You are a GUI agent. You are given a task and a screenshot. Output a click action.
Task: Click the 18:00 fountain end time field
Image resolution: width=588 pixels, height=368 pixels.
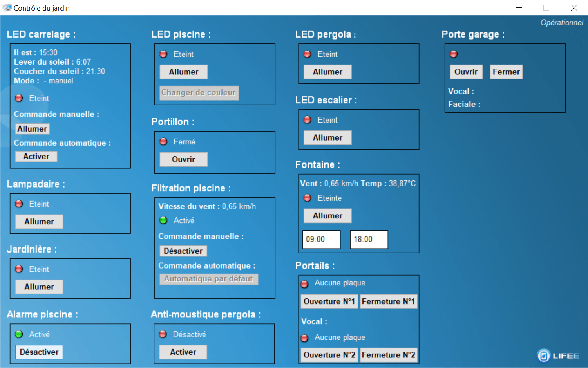pyautogui.click(x=369, y=239)
